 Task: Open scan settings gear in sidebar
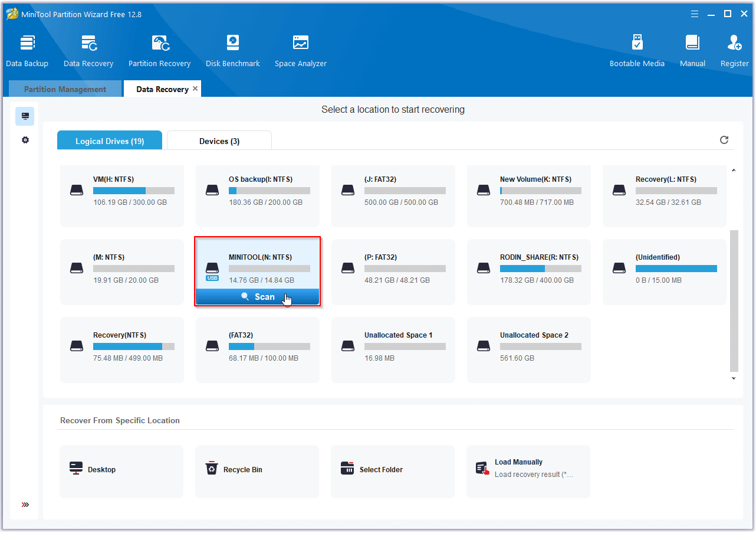point(25,140)
